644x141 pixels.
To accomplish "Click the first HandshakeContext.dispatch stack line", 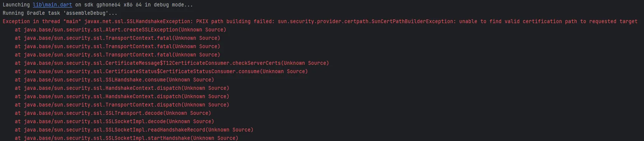I will tap(122, 88).
